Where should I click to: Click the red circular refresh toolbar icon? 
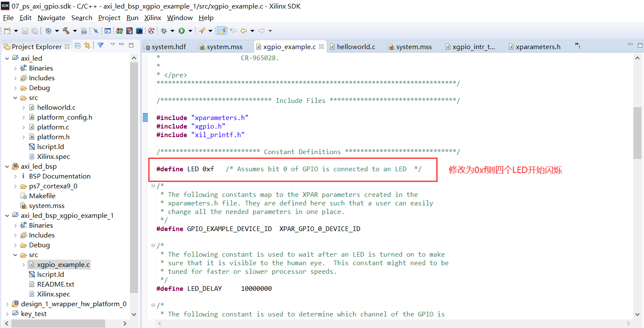(x=151, y=31)
